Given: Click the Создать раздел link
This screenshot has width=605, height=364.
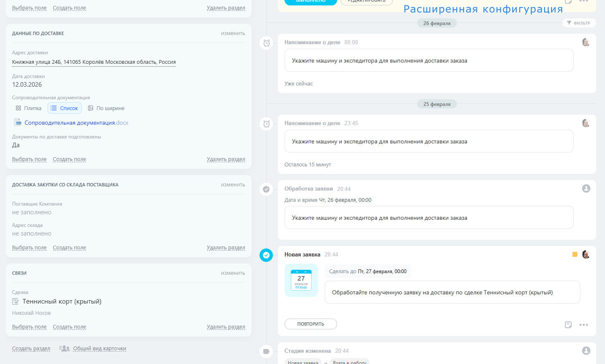Looking at the screenshot, I should click(31, 349).
